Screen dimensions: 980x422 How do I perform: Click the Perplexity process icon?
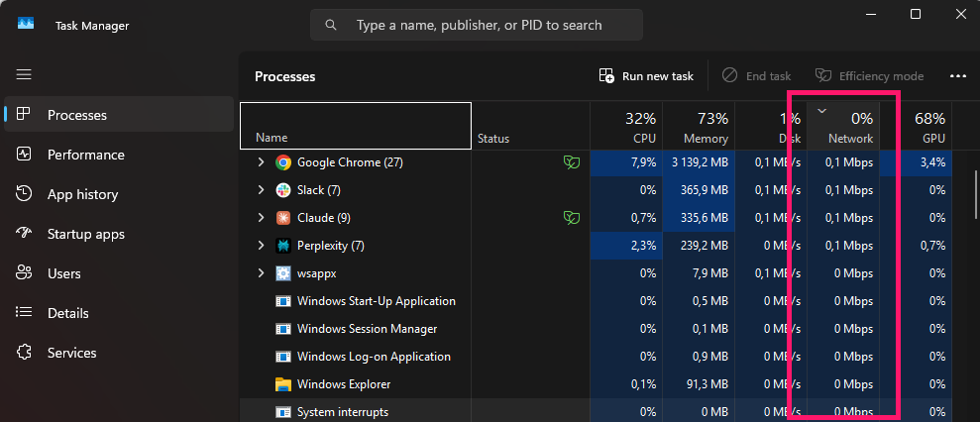283,246
